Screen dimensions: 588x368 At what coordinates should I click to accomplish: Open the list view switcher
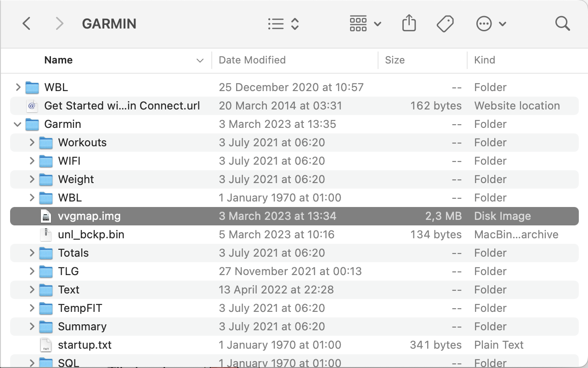[283, 24]
